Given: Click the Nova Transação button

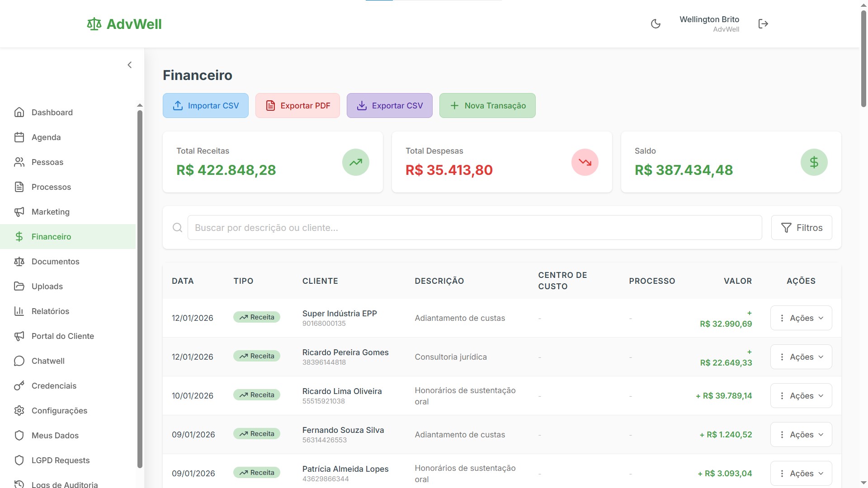Looking at the screenshot, I should point(487,105).
